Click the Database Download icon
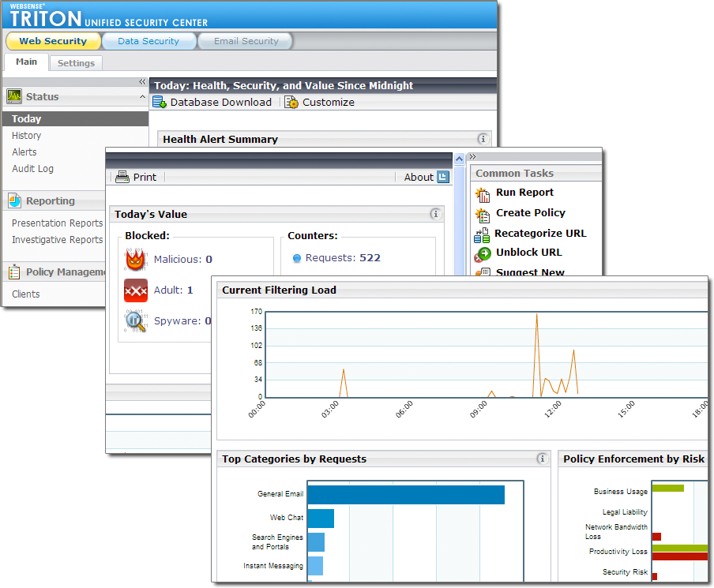Image resolution: width=714 pixels, height=588 pixels. (x=160, y=102)
